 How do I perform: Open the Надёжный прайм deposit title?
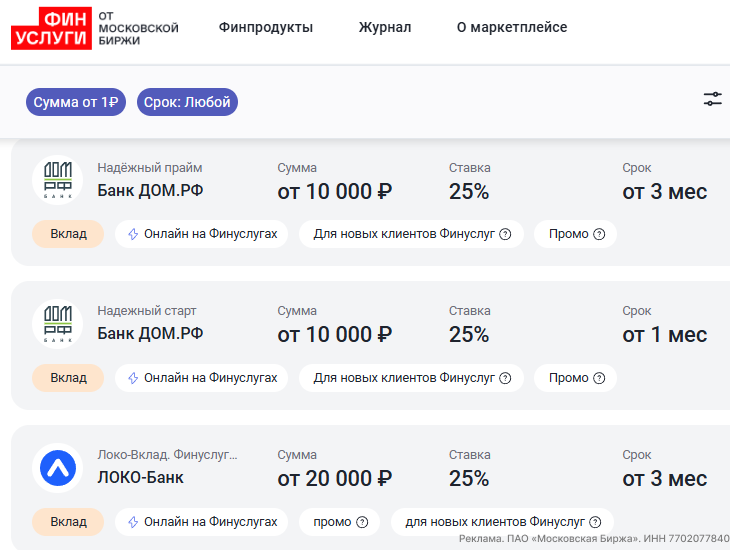149,168
